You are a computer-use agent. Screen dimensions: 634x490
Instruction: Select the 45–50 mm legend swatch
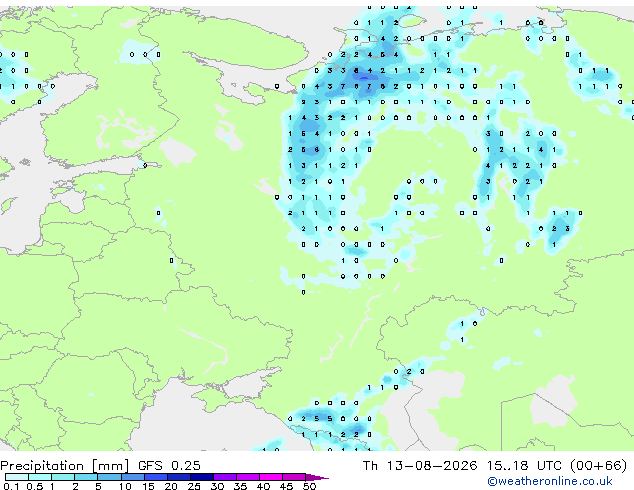[294, 477]
